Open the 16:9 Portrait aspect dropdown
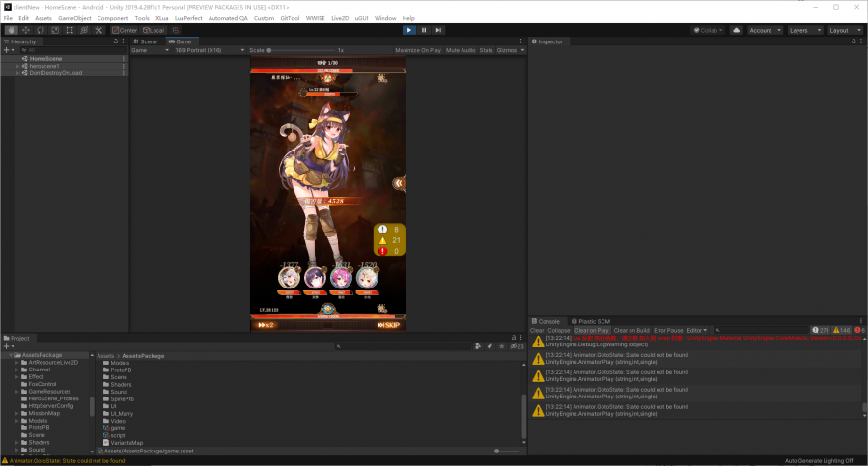The height and width of the screenshot is (466, 868). point(210,50)
